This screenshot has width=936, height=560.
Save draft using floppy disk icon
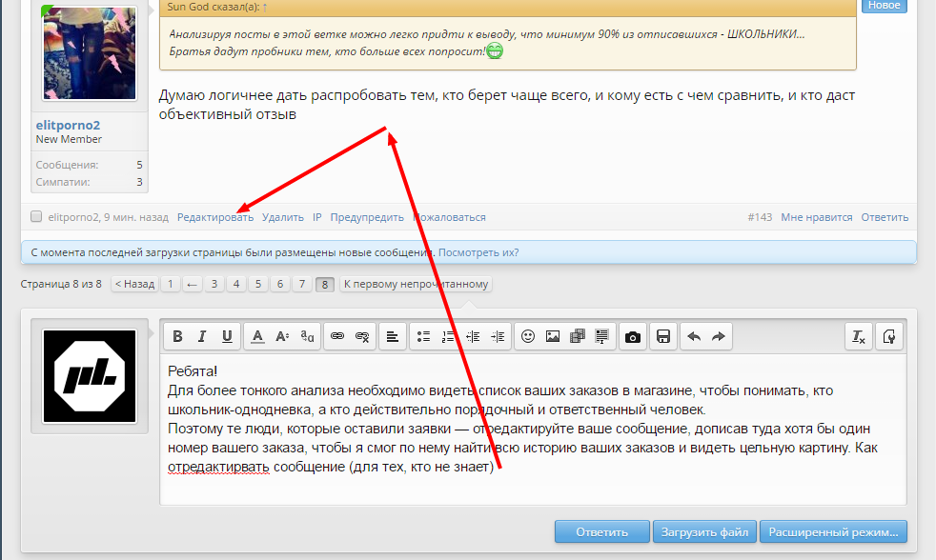[x=663, y=336]
